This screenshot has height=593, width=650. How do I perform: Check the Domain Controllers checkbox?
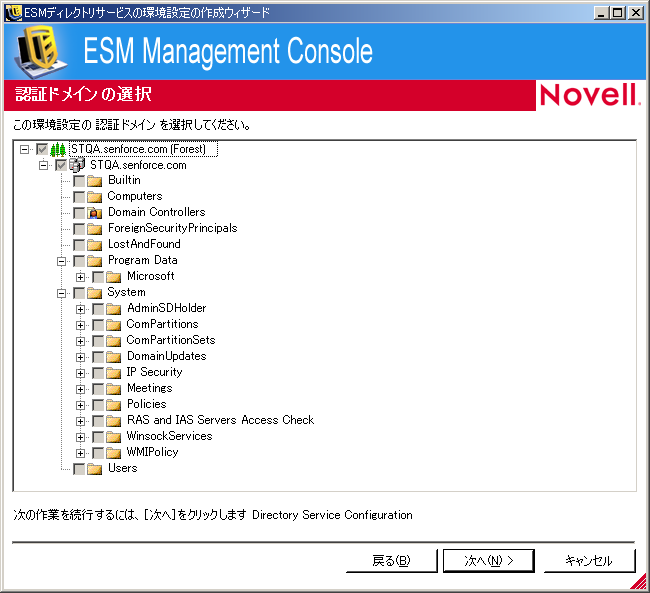pos(79,213)
